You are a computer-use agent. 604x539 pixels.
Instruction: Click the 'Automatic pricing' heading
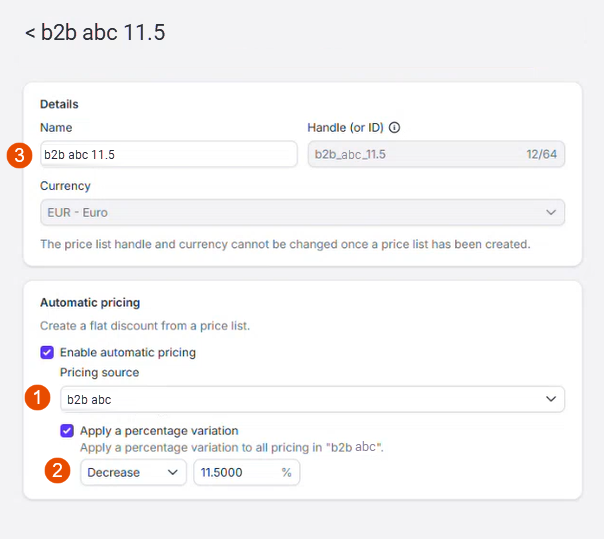click(x=90, y=302)
